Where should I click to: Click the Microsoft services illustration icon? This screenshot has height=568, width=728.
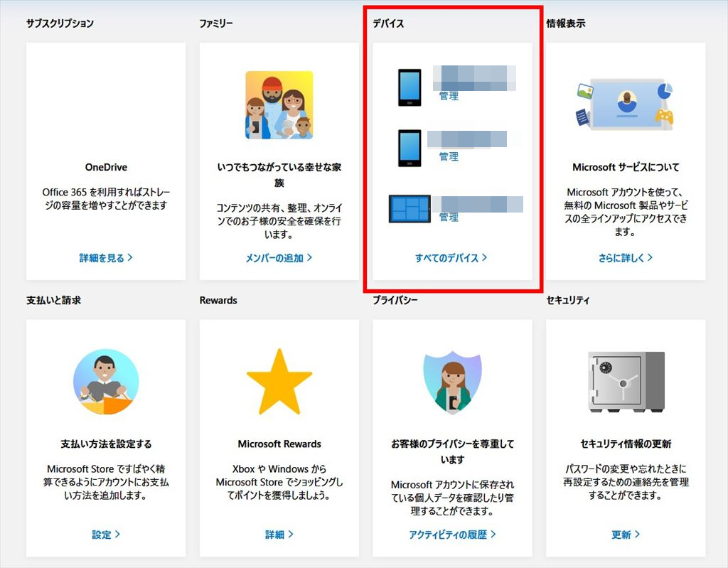point(625,105)
